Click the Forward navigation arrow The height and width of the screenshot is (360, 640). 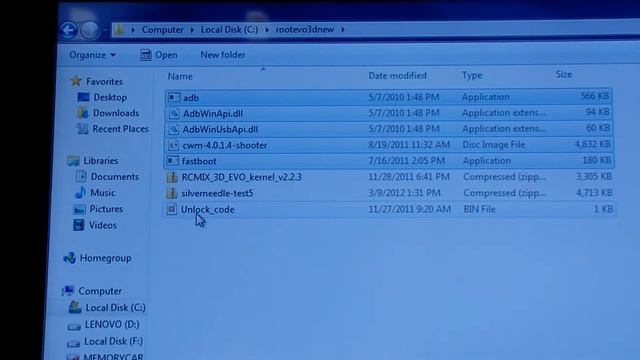[89, 30]
